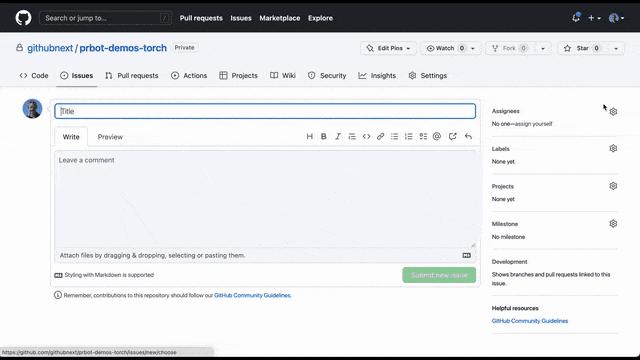Add a link using the toolbar icon
640x360 pixels.
click(380, 136)
